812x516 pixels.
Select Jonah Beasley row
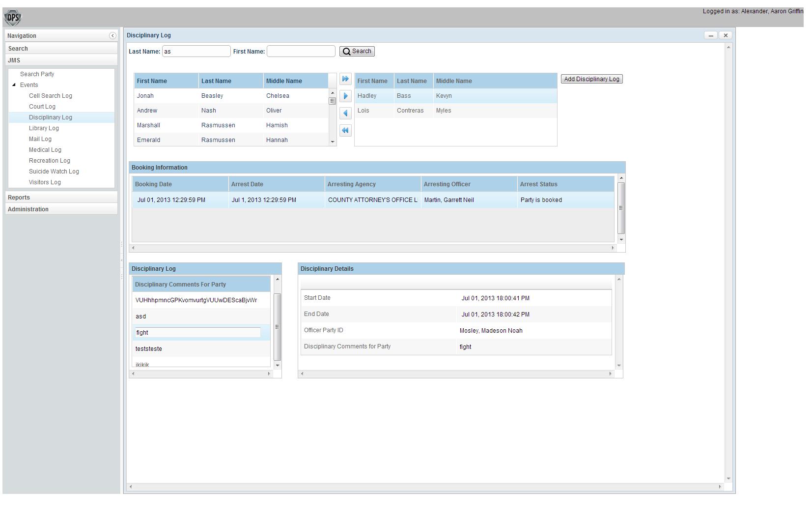pos(231,96)
